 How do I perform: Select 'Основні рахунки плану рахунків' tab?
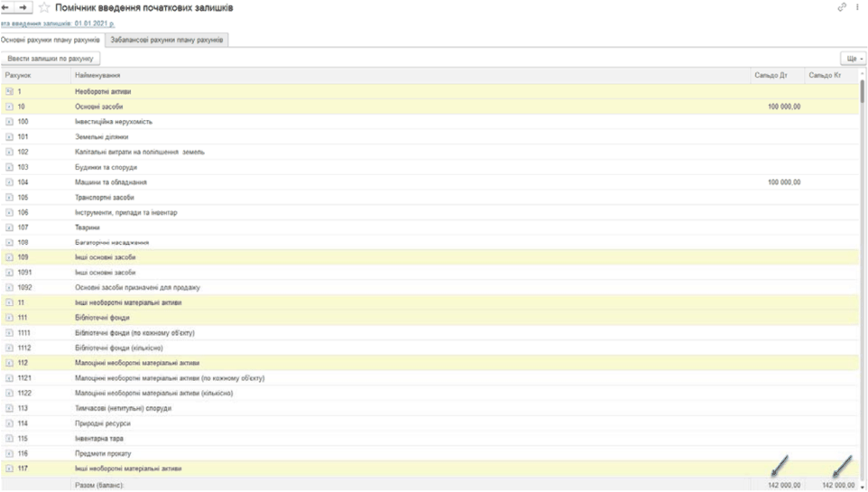click(51, 41)
